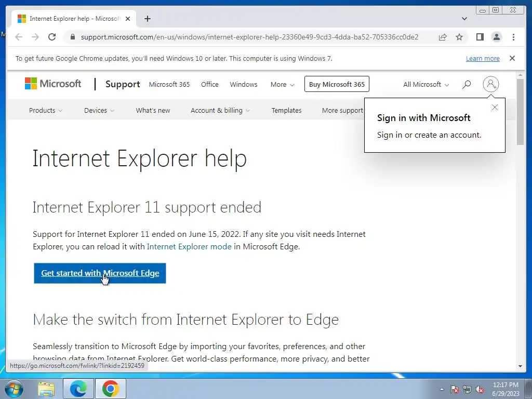The image size is (532, 399).
Task: Dismiss the Windows 7 update infobar
Action: point(512,58)
